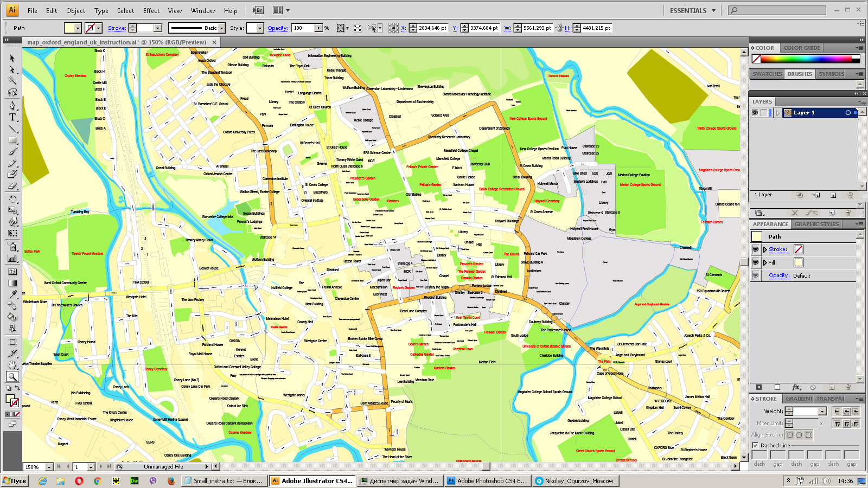Screen dimensions: 868x488
Task: Expand Stroke attribute in Appearance panel
Action: tap(764, 249)
